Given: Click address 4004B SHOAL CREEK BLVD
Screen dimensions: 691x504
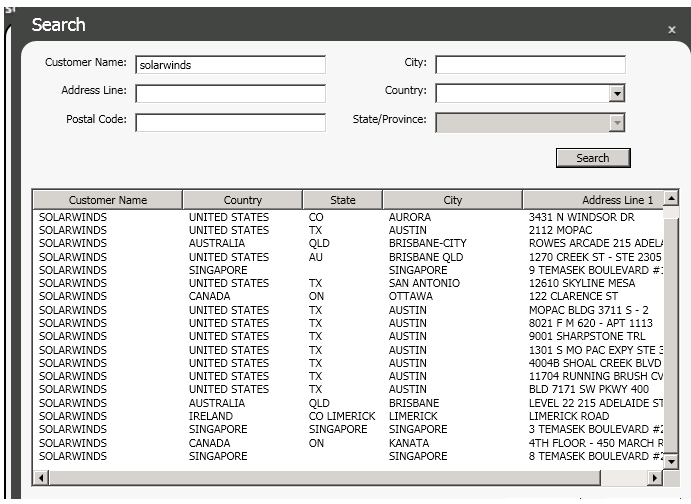Looking at the screenshot, I should (595, 363).
